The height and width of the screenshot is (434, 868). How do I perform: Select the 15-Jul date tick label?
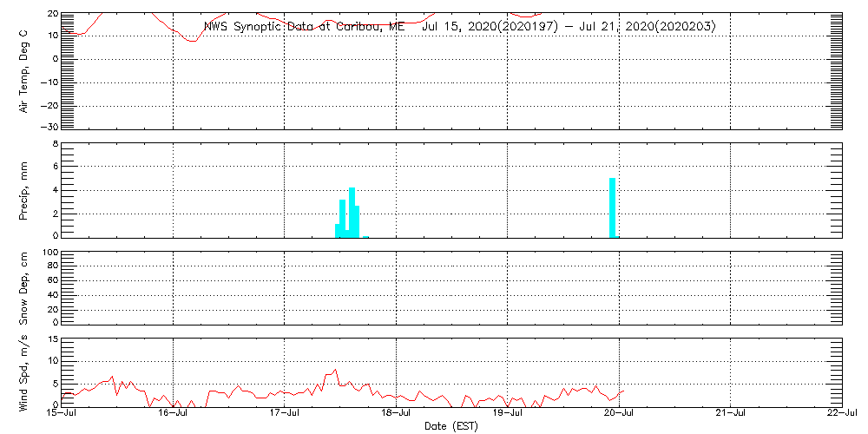pyautogui.click(x=62, y=413)
